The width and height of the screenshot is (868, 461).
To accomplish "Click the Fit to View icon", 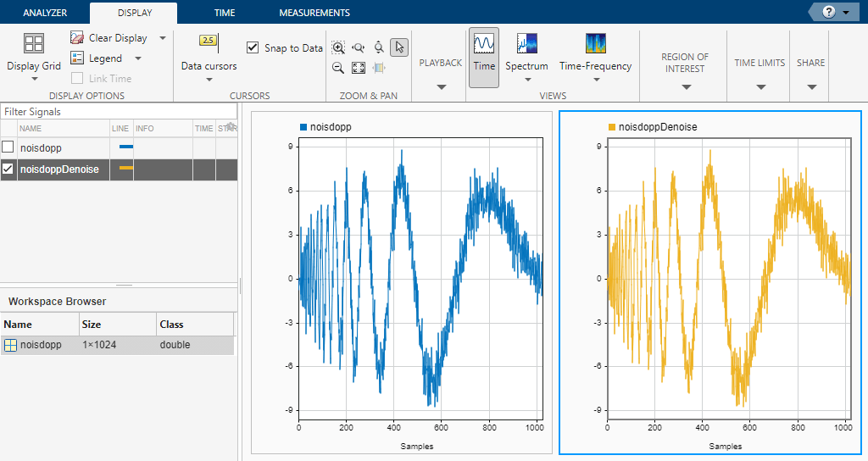I will (x=359, y=68).
